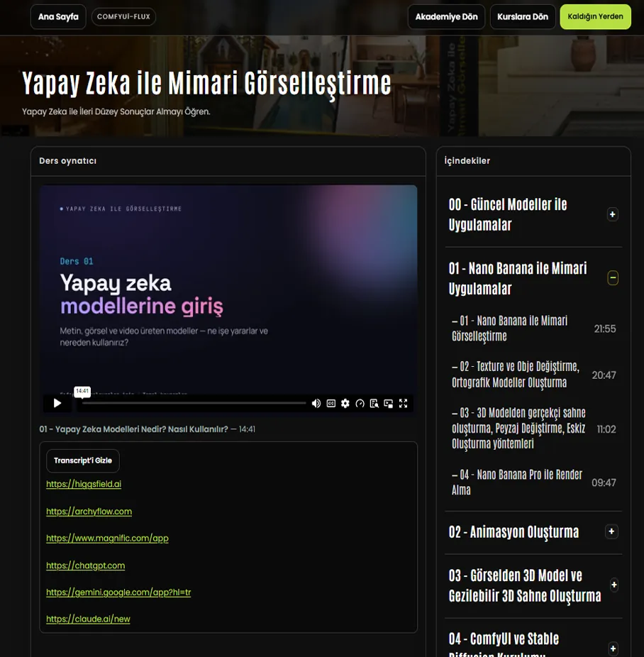Mute the video volume

316,403
